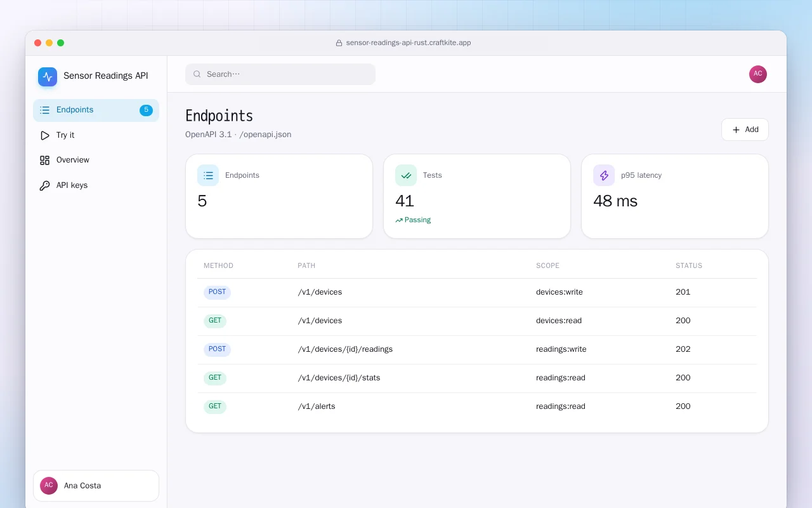This screenshot has width=812, height=508.
Task: Open the Endpoints sidebar item
Action: point(96,110)
